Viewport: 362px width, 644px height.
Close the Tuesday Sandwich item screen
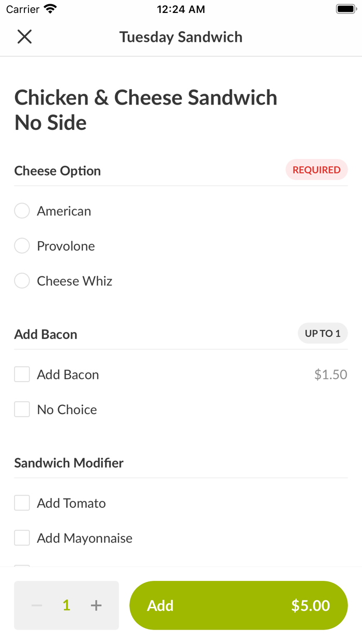pyautogui.click(x=24, y=37)
